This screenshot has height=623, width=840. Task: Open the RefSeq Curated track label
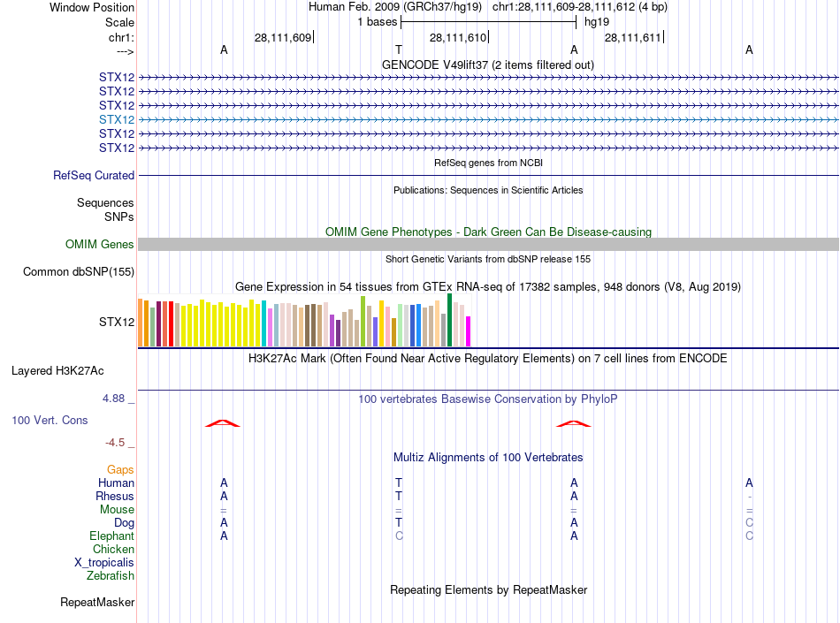[x=94, y=176]
